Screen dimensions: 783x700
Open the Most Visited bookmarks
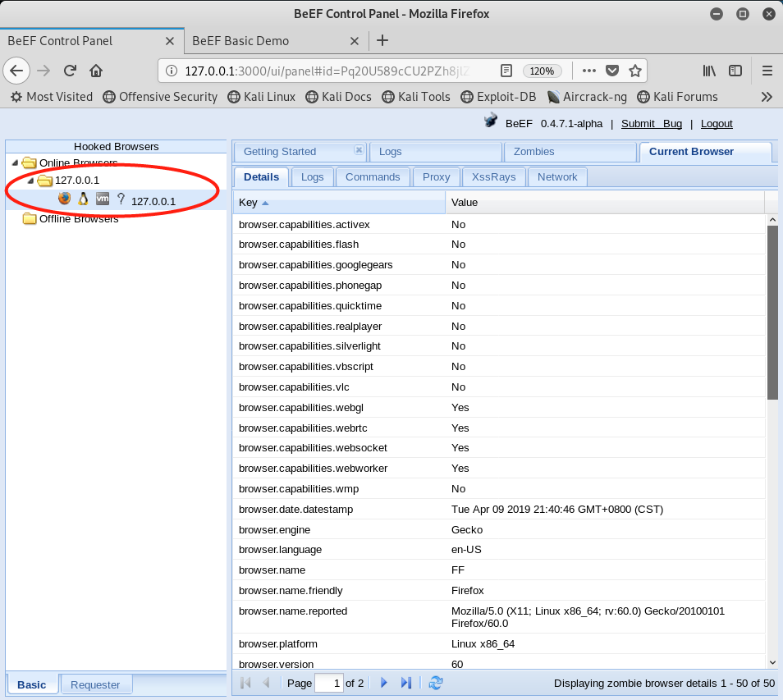coord(52,97)
